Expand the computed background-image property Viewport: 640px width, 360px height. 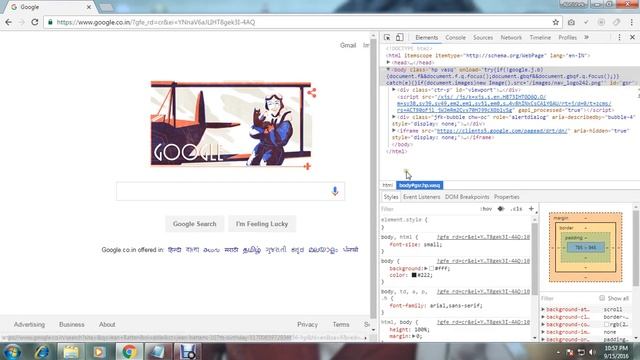[543, 332]
